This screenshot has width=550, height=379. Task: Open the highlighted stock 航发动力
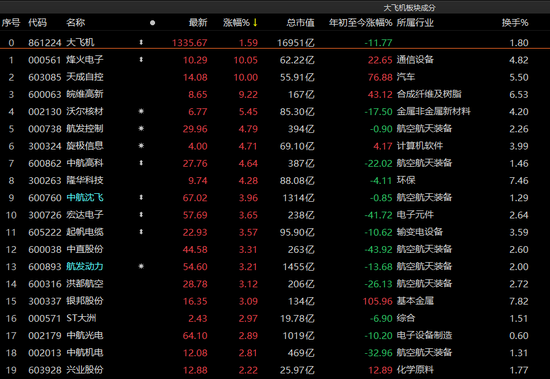tap(85, 266)
